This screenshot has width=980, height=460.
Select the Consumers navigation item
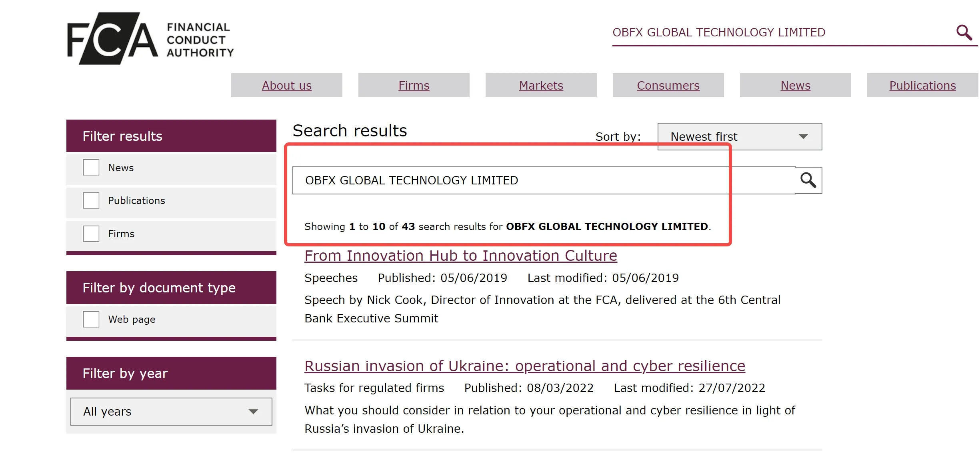tap(668, 85)
